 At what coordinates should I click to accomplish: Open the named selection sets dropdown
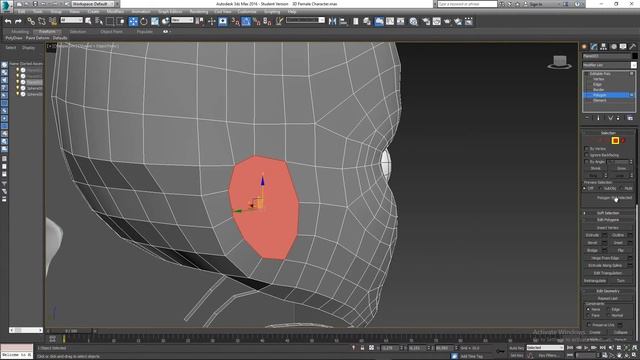pyautogui.click(x=305, y=20)
